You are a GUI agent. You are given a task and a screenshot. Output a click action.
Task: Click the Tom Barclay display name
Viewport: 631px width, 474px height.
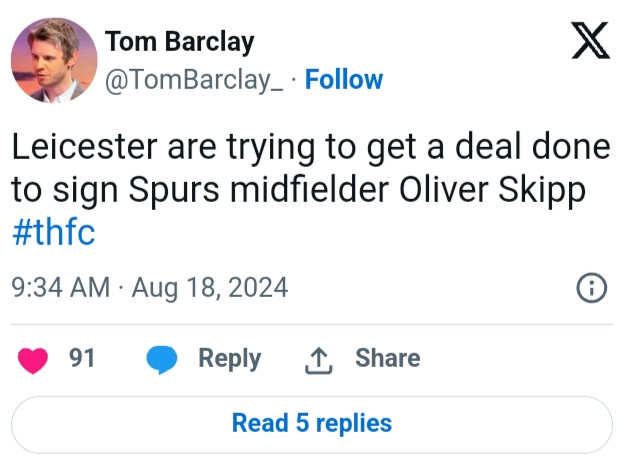pyautogui.click(x=179, y=42)
